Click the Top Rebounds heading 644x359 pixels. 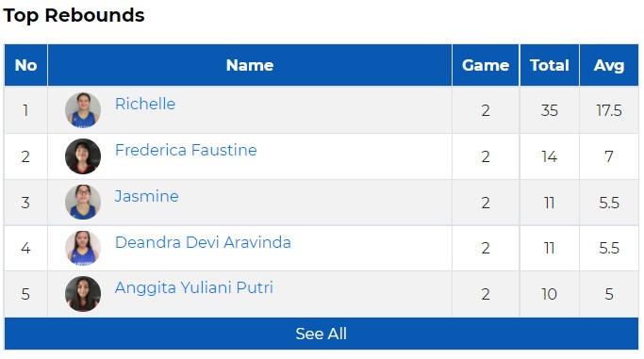(74, 16)
